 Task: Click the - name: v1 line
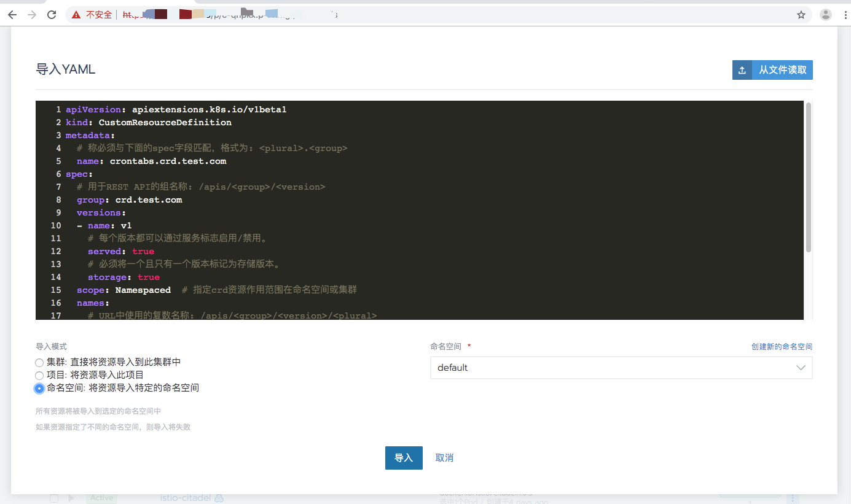pos(104,225)
